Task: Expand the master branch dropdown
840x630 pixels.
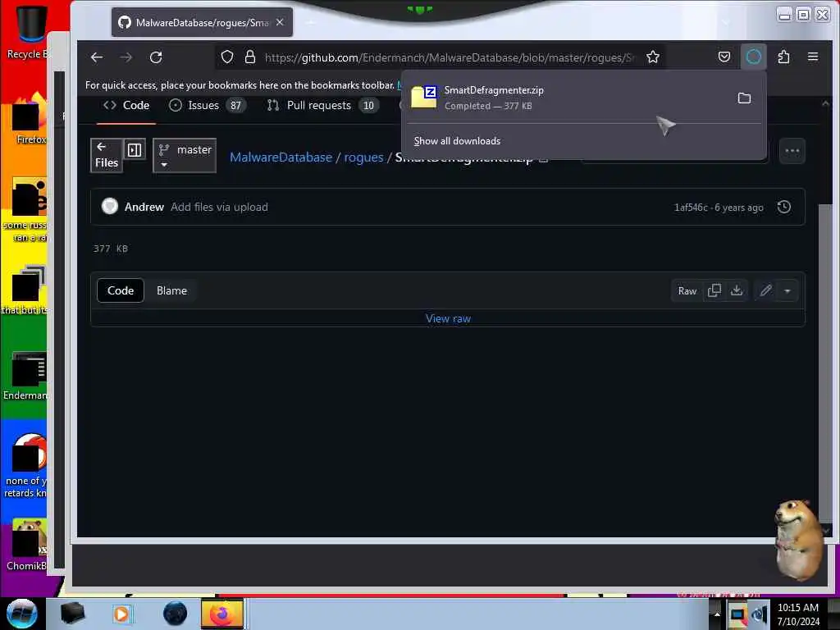Action: pyautogui.click(x=185, y=155)
